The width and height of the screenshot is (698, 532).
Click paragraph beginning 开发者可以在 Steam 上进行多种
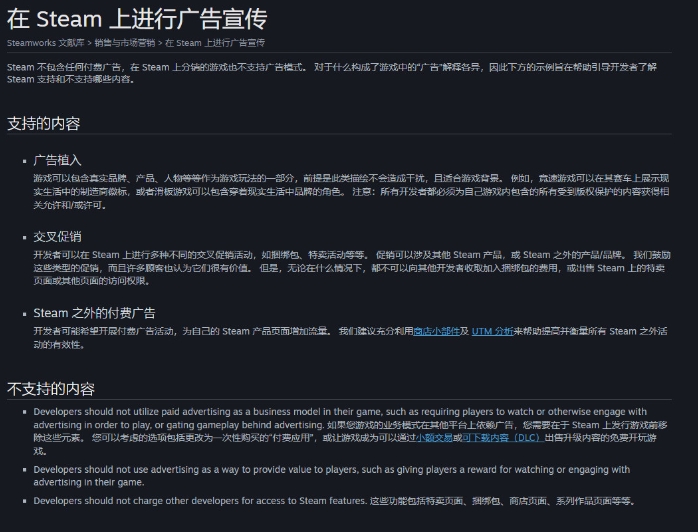(352, 268)
